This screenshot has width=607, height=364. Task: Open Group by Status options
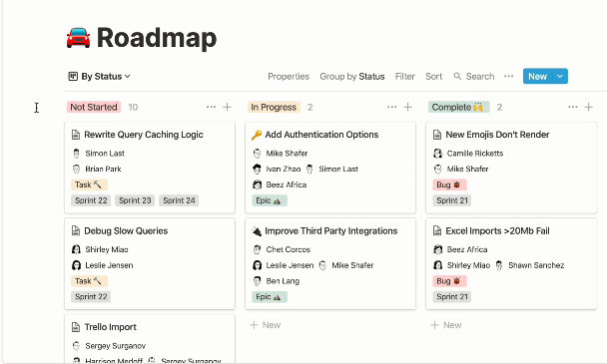pos(351,76)
